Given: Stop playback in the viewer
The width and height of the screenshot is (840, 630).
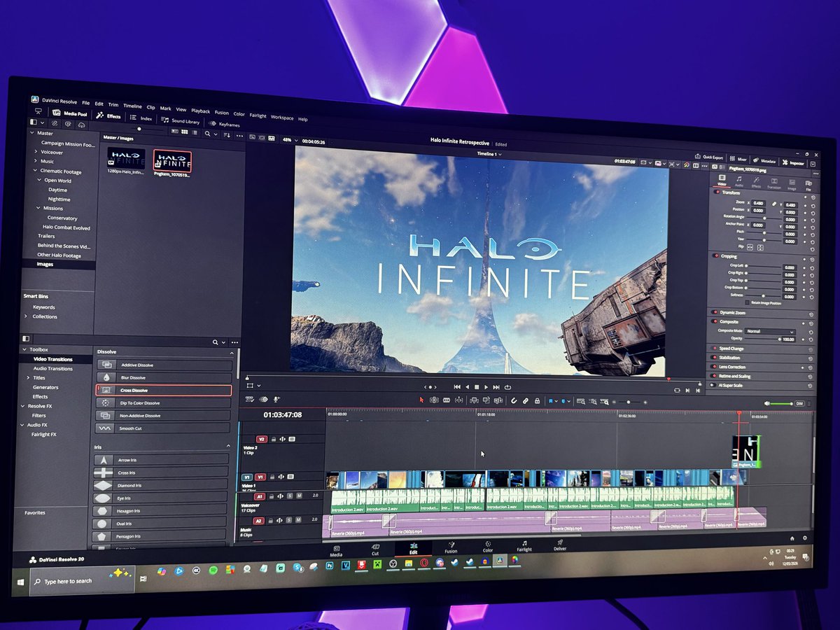Looking at the screenshot, I should point(477,387).
